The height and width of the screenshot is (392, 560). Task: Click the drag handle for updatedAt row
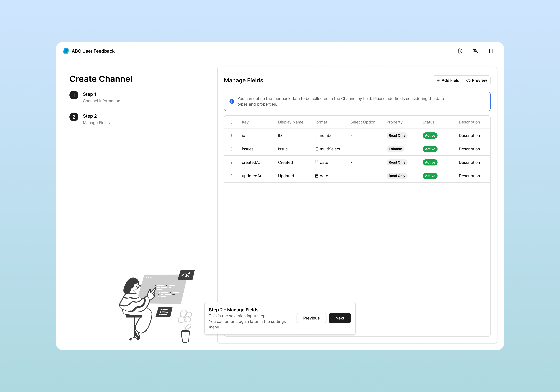[231, 176]
